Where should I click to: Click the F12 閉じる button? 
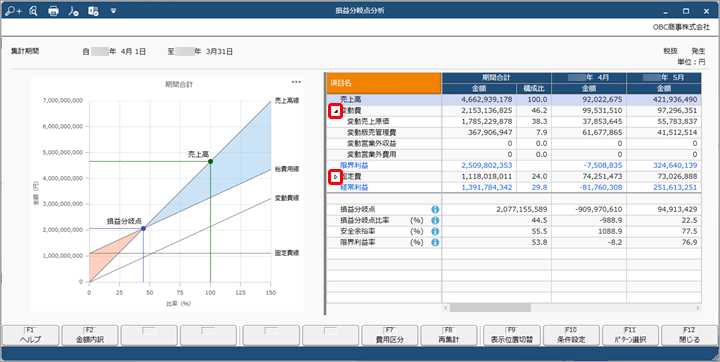[x=690, y=336]
